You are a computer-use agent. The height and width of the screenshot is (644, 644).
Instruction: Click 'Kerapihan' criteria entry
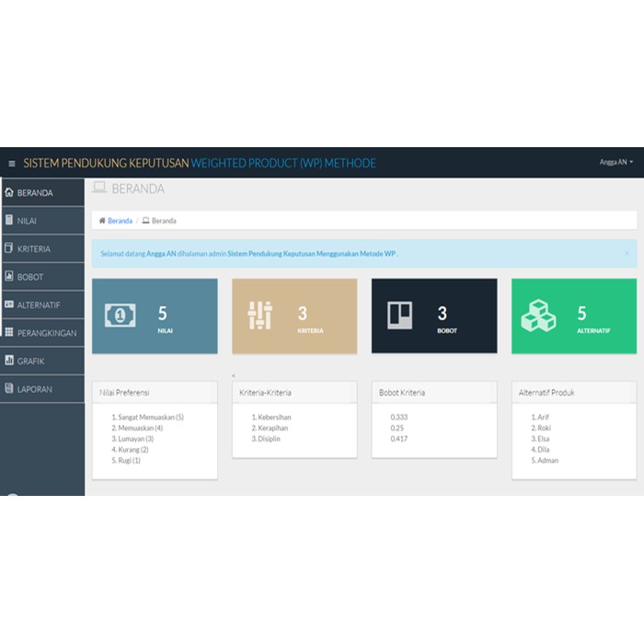(270, 428)
